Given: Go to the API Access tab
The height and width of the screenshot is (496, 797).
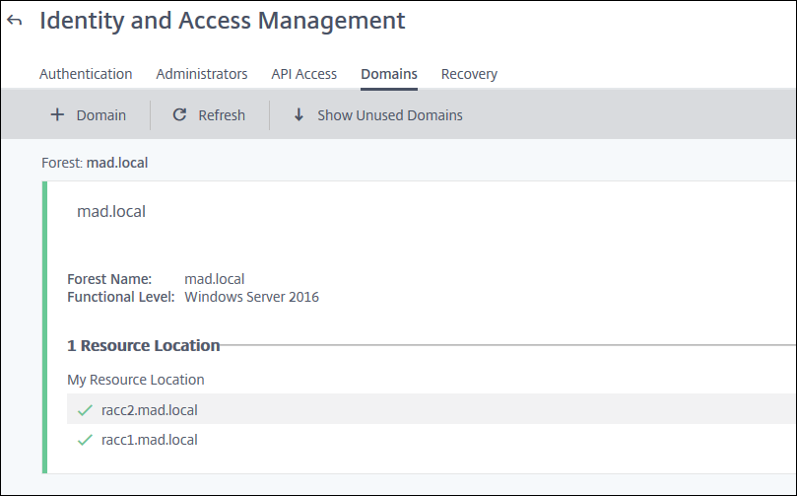Looking at the screenshot, I should (x=304, y=74).
